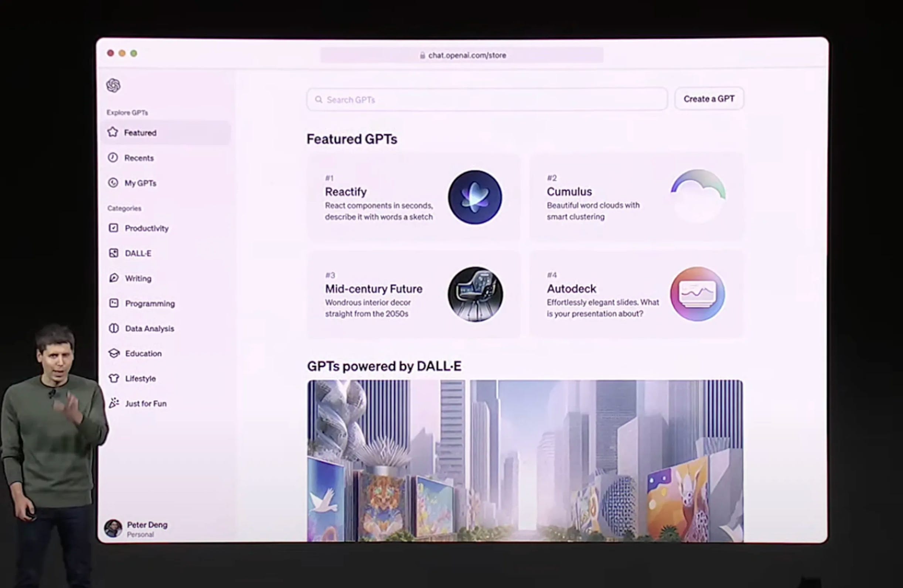The image size is (903, 588).
Task: Open the Data Analysis category
Action: point(150,328)
